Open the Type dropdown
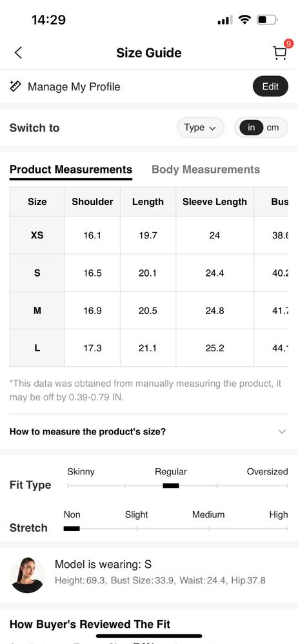The image size is (298, 644). pyautogui.click(x=201, y=128)
